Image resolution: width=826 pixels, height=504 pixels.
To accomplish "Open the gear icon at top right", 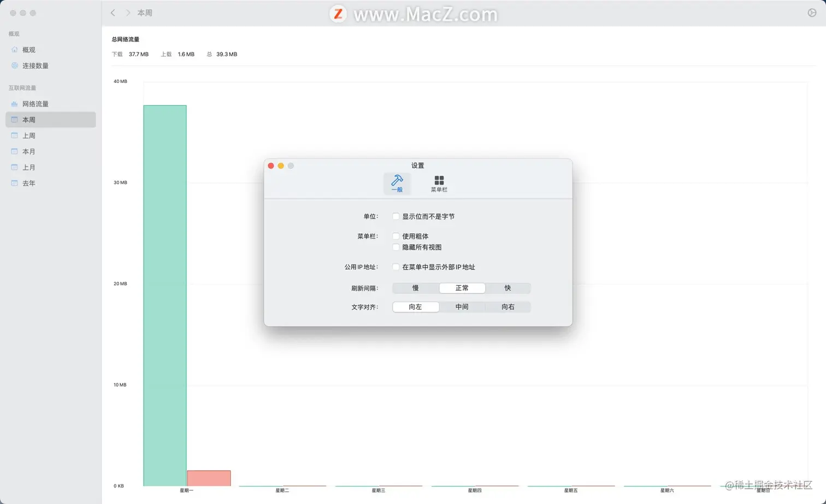I will [x=812, y=12].
